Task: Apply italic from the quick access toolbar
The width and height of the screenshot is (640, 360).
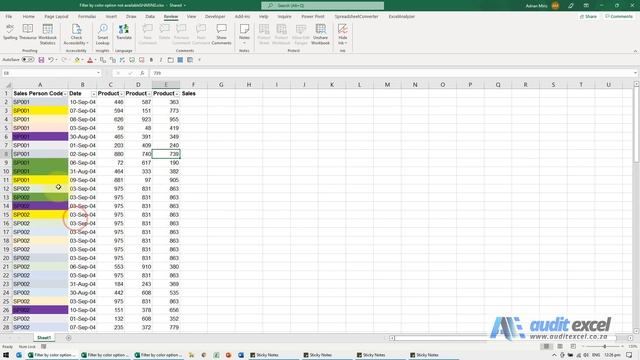Action: click(x=161, y=60)
